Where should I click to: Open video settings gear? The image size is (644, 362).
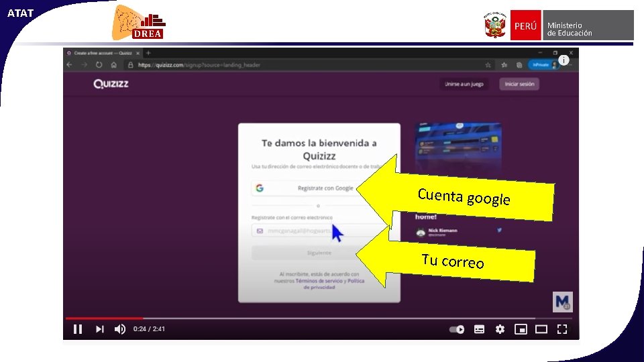point(500,329)
